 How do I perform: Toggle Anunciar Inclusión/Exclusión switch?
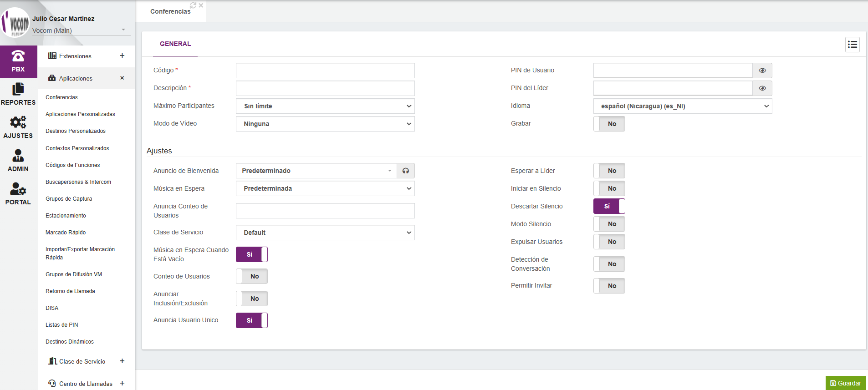coord(252,299)
